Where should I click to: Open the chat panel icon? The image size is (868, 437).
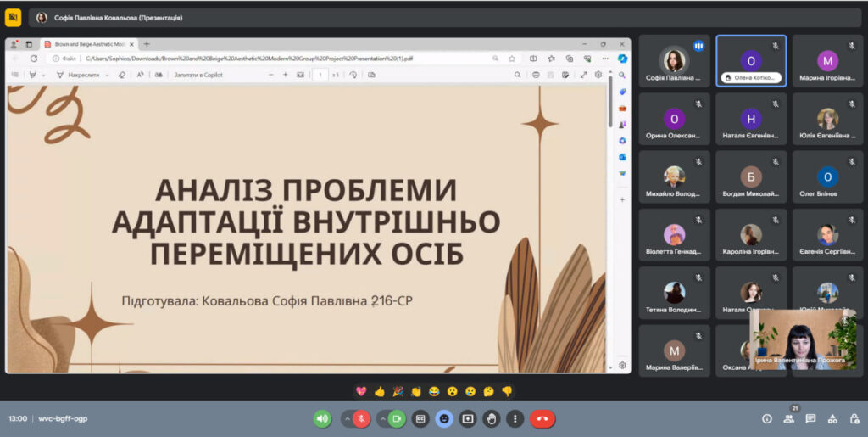[x=811, y=418]
